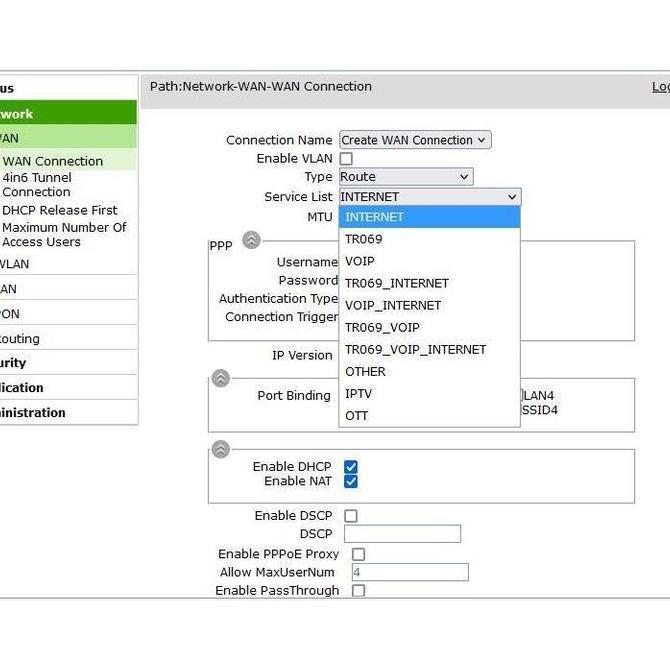Collapse the Port Binding section chevron icon
670x670 pixels.
pos(221,378)
